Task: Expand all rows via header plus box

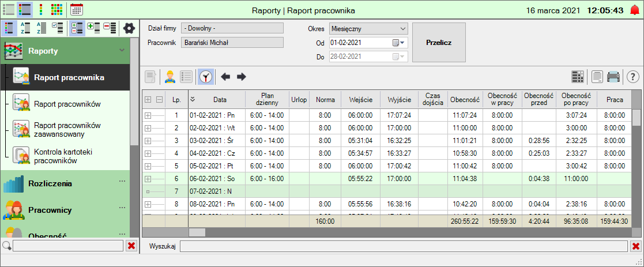Action: pos(148,99)
